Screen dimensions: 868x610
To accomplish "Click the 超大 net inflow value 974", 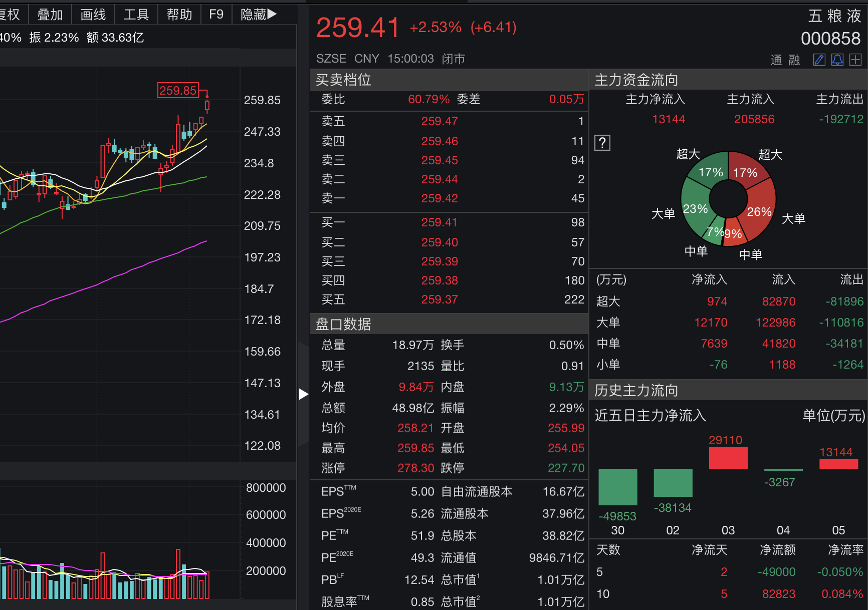I will point(717,301).
